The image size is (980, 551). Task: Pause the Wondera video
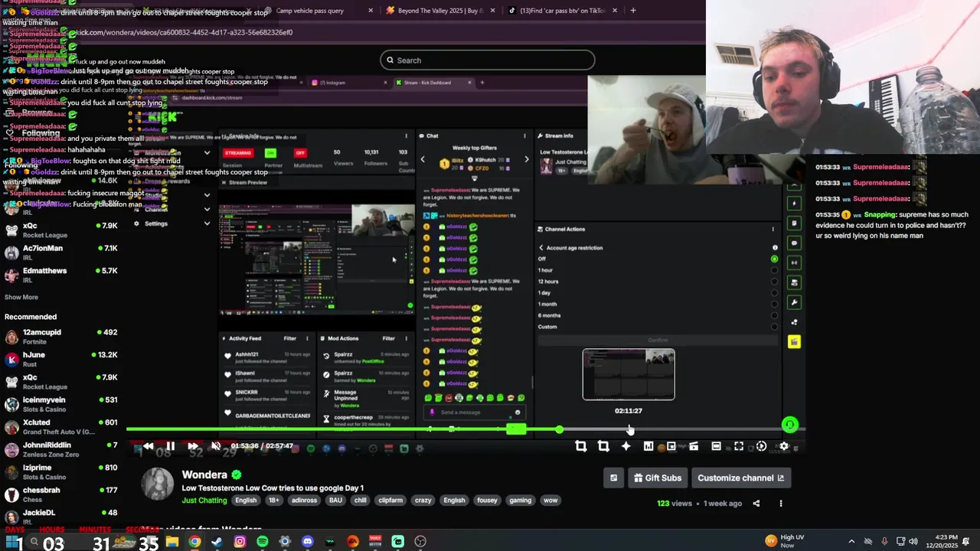(x=170, y=446)
